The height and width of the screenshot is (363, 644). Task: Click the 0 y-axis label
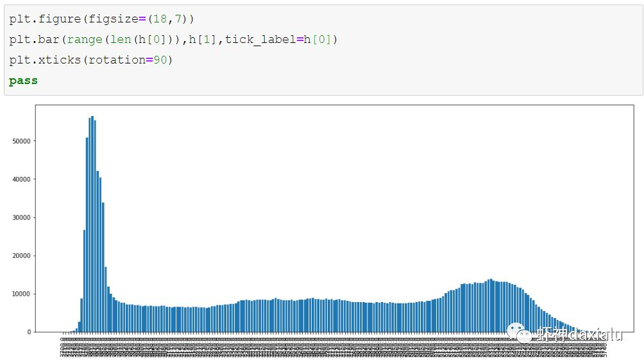29,332
